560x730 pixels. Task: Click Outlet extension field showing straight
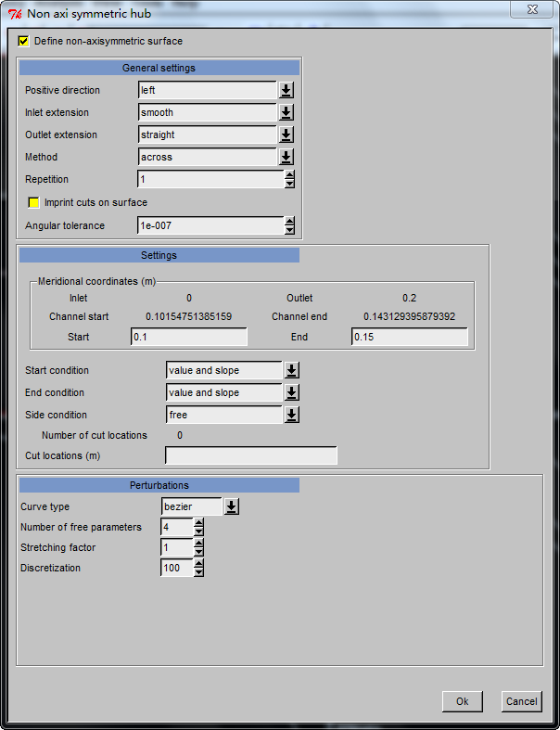coord(208,134)
